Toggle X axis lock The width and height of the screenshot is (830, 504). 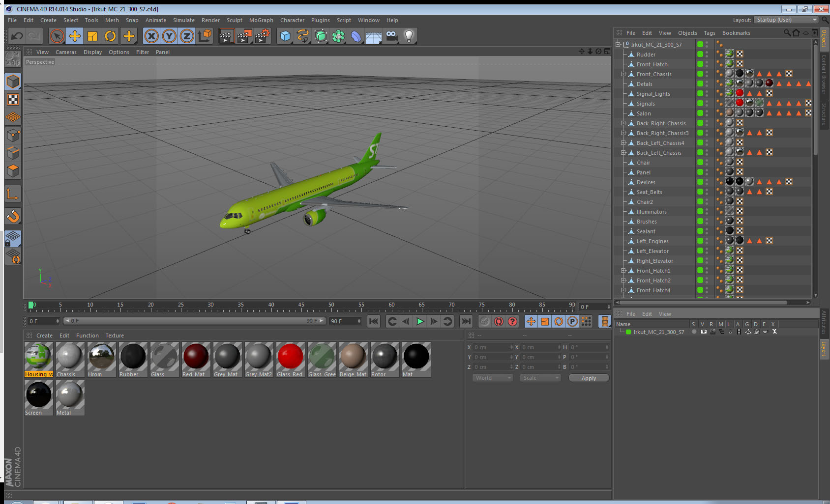[151, 36]
